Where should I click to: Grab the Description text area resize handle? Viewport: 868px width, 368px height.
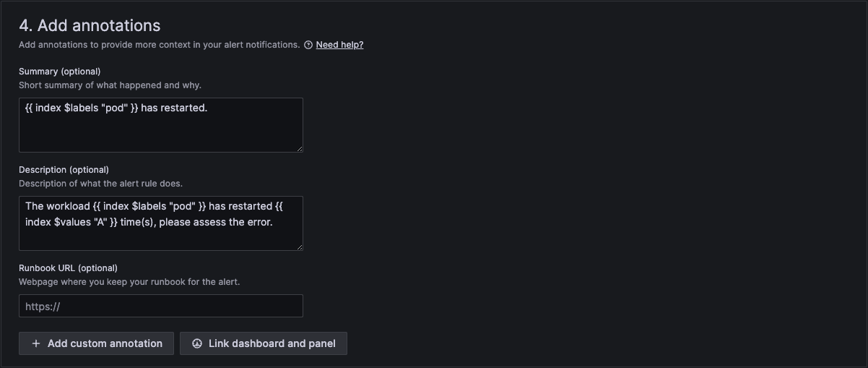(x=299, y=247)
